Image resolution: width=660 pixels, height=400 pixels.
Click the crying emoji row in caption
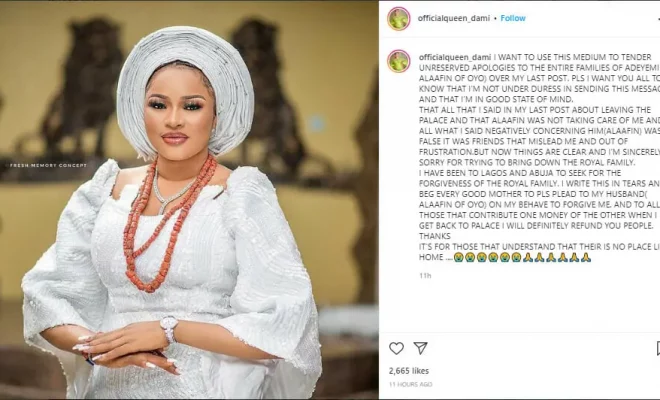pyautogui.click(x=487, y=257)
